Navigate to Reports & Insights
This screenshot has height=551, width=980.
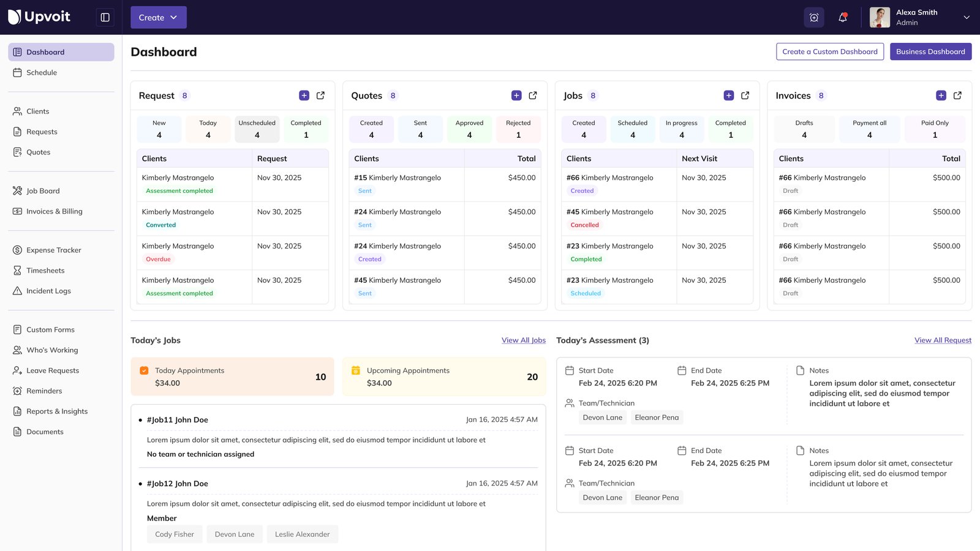pos(56,411)
